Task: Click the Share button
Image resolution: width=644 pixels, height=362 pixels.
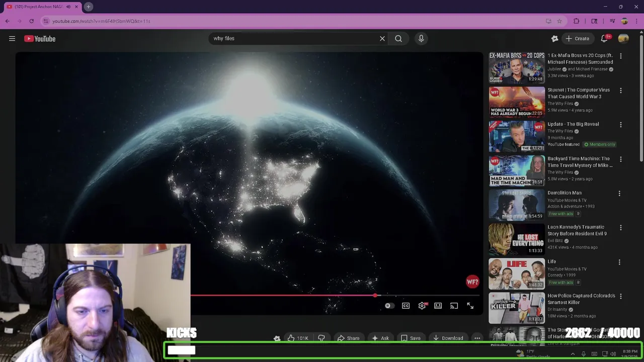Action: pyautogui.click(x=348, y=338)
